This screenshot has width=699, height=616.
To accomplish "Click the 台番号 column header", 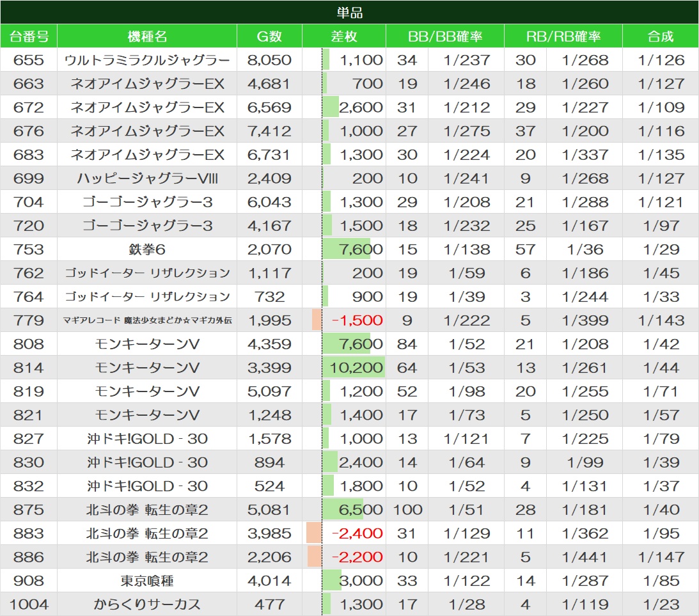I will [x=29, y=36].
